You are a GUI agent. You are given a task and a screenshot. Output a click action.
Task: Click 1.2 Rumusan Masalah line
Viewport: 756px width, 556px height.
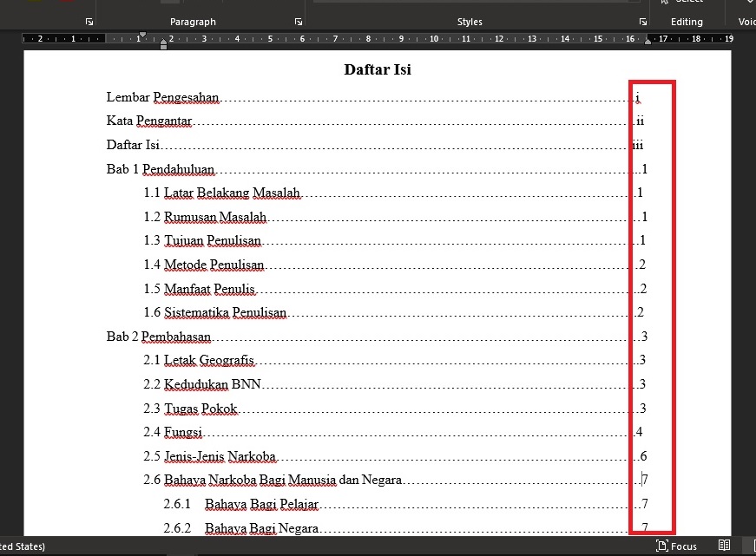pos(395,217)
